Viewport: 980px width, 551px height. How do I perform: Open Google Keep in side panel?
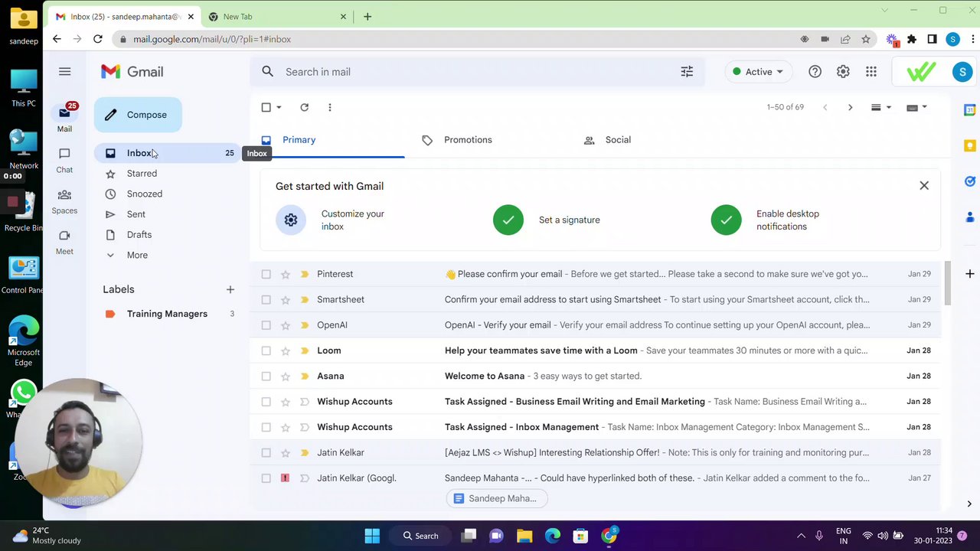click(969, 146)
